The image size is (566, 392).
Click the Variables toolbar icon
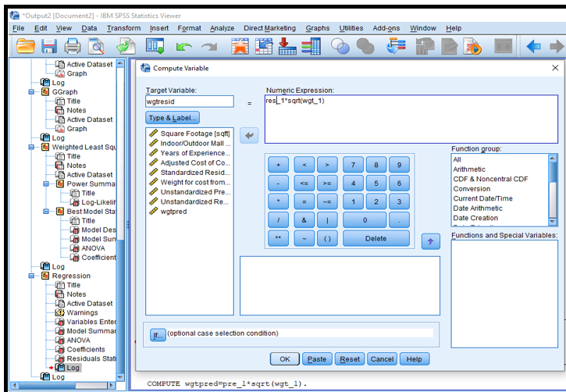coord(311,46)
